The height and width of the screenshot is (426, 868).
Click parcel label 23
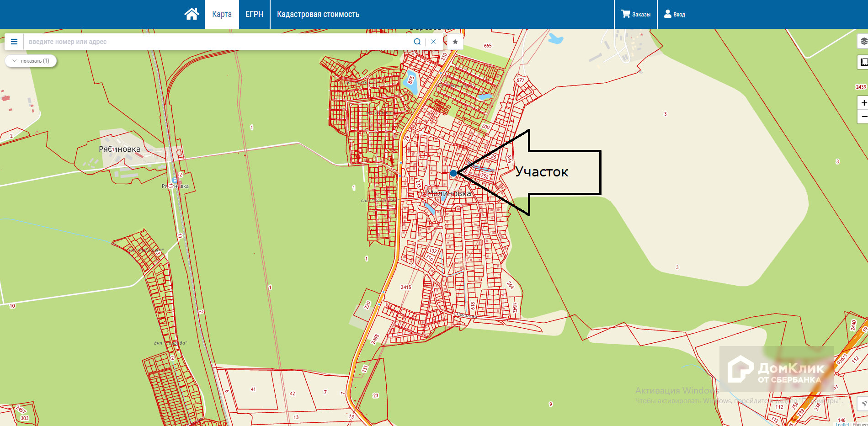[376, 396]
